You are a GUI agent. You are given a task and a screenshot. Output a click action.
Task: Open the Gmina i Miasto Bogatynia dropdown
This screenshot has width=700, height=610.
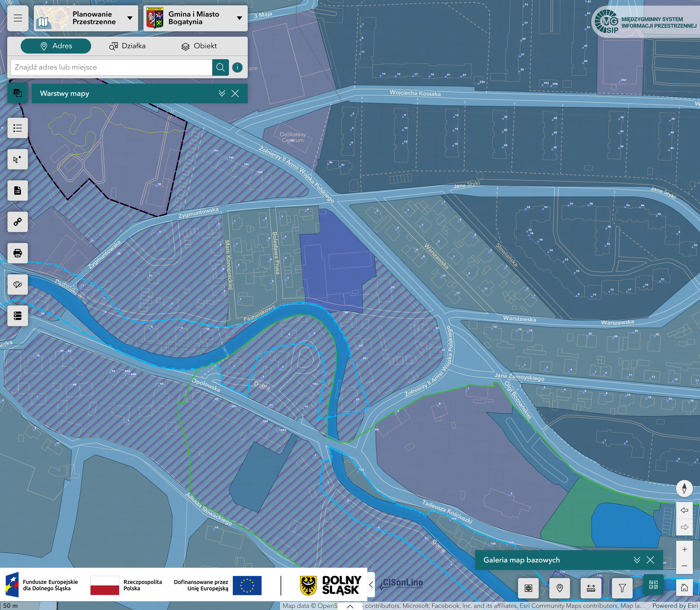[x=239, y=18]
